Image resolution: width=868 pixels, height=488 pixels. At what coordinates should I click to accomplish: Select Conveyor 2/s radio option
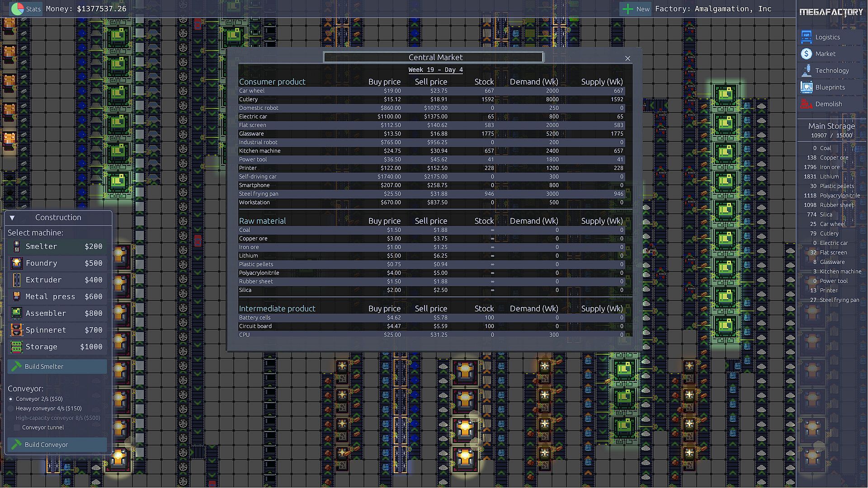tap(11, 399)
